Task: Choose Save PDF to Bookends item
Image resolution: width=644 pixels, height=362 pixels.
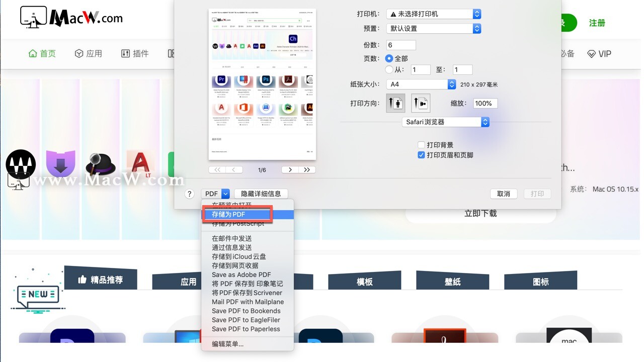Action: coord(248,311)
